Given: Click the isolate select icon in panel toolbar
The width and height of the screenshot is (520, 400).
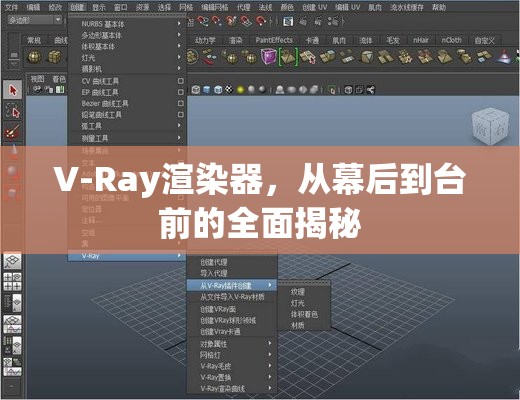Looking at the screenshot, I should pyautogui.click(x=332, y=89).
